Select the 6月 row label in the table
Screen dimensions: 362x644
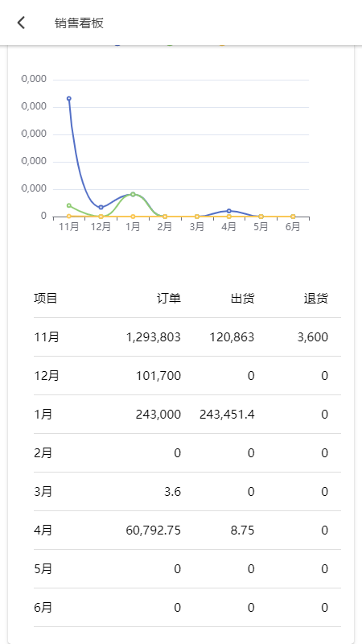point(43,608)
